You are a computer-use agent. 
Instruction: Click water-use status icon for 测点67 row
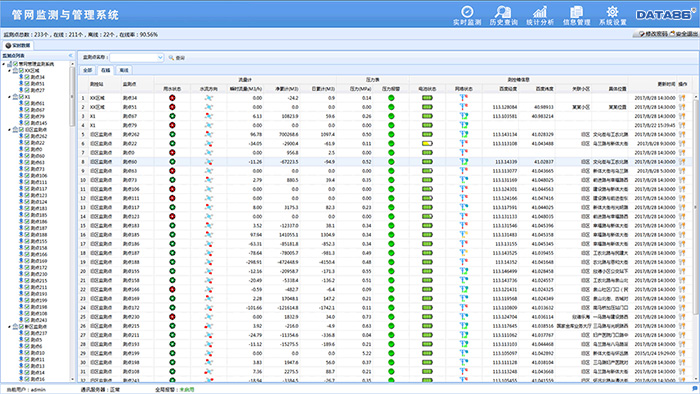pyautogui.click(x=172, y=116)
